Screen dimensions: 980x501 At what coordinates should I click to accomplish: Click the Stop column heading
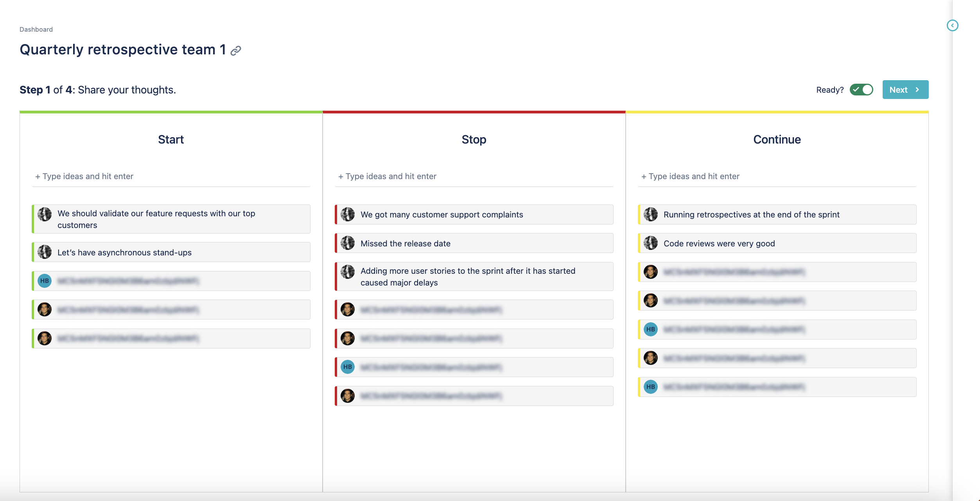pos(474,140)
